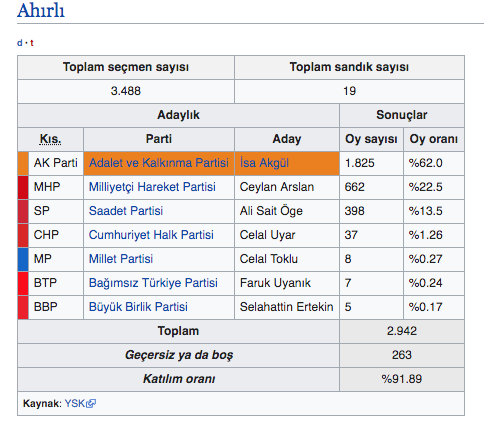Open Büyük Birlik Partisi link
The height and width of the screenshot is (435, 484).
click(x=138, y=307)
